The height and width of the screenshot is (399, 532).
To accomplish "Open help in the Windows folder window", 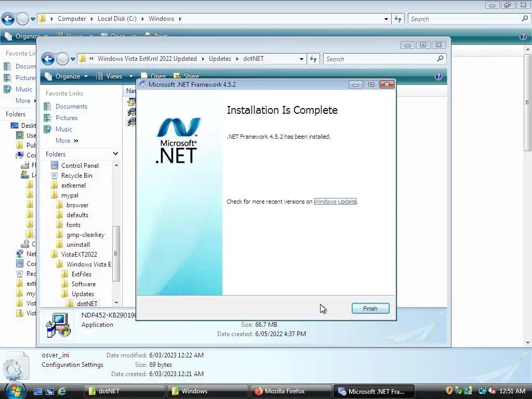I will point(523,36).
